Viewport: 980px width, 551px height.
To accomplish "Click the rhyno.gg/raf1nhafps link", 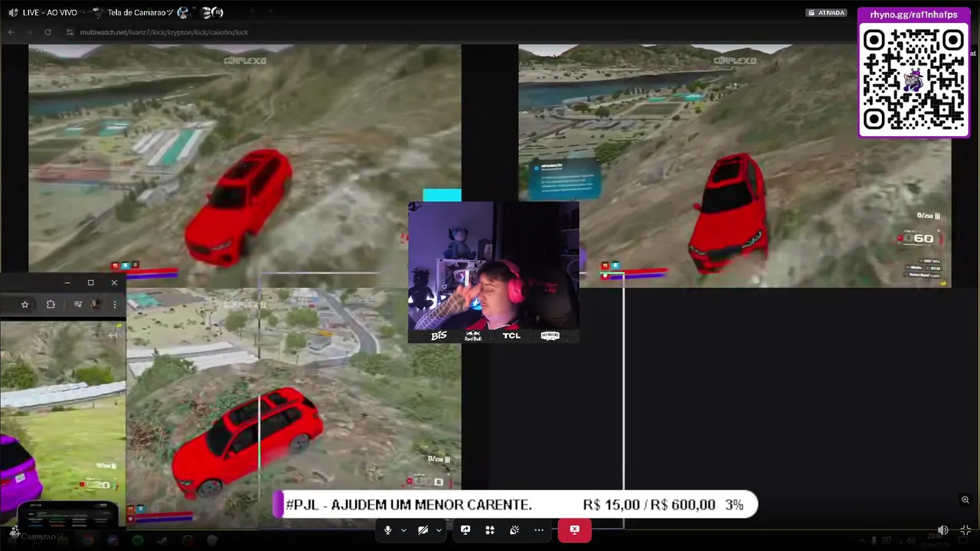I will pos(913,15).
